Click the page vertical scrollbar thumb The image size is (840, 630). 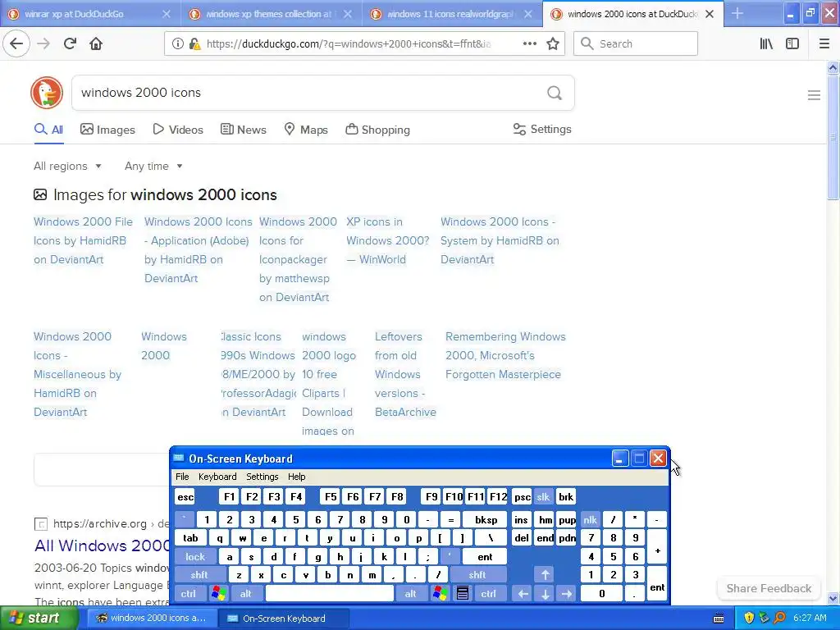point(833,137)
